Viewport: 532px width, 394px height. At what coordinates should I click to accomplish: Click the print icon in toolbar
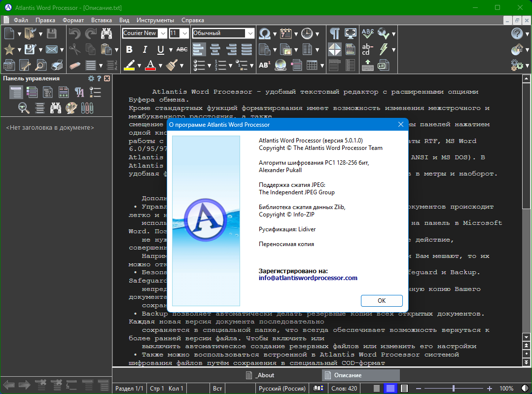[58, 65]
